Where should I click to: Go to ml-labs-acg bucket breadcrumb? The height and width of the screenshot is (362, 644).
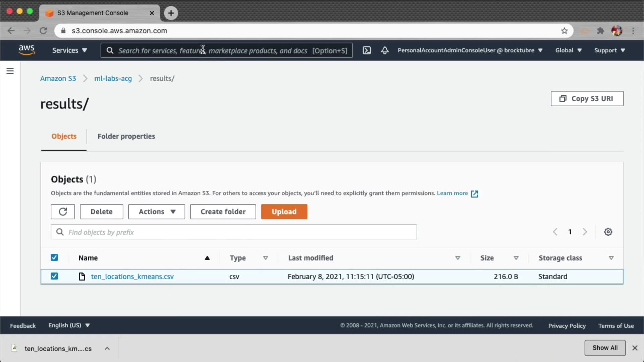click(x=113, y=78)
